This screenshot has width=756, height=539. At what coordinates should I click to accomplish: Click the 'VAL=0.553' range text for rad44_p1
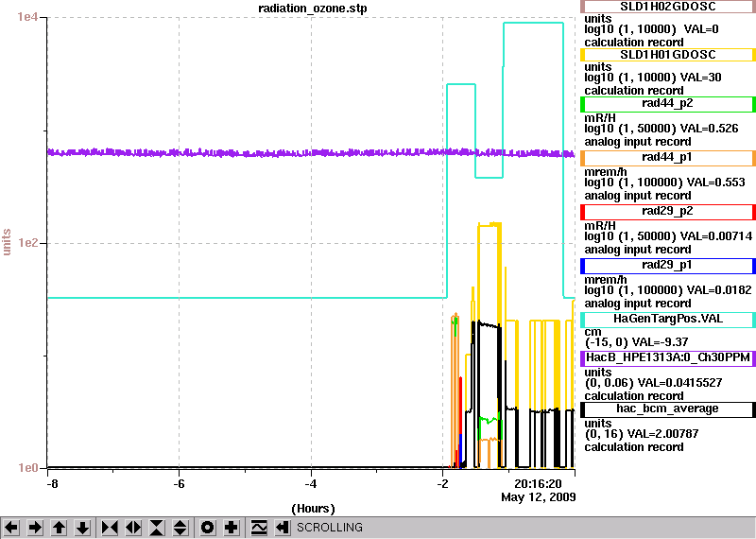pyautogui.click(x=716, y=183)
